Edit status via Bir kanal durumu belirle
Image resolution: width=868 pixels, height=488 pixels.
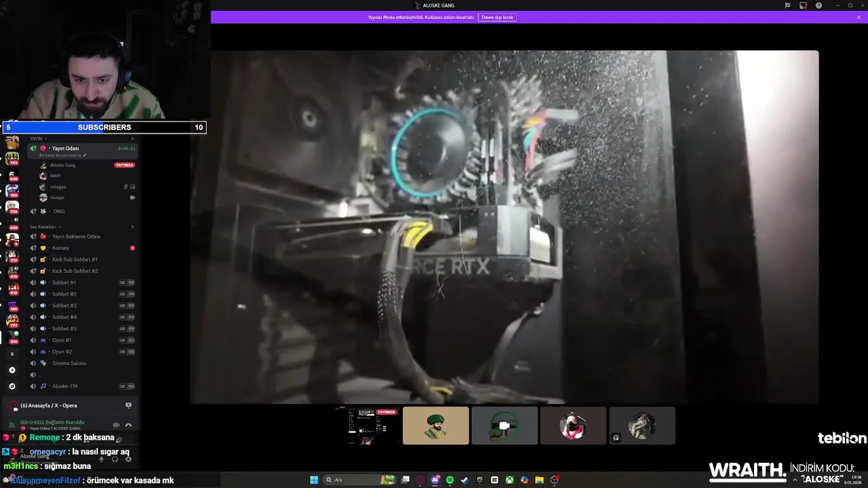click(x=63, y=155)
